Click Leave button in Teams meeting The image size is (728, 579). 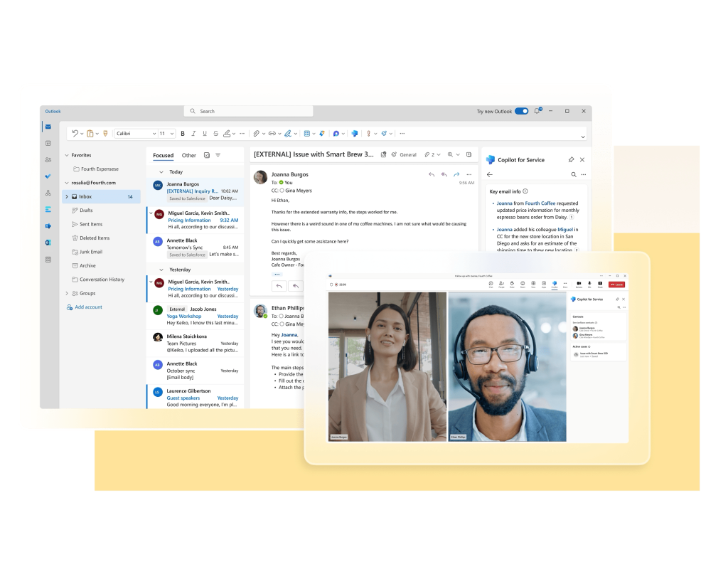(617, 285)
